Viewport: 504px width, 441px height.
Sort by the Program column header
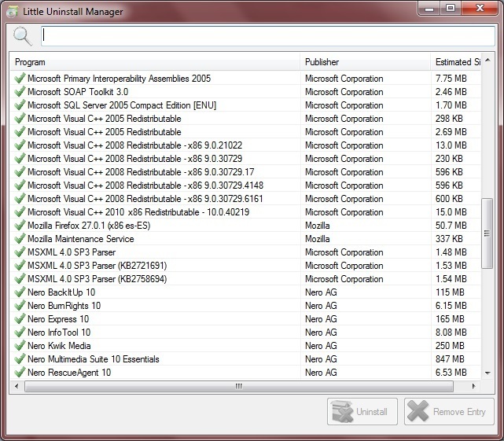click(x=155, y=62)
